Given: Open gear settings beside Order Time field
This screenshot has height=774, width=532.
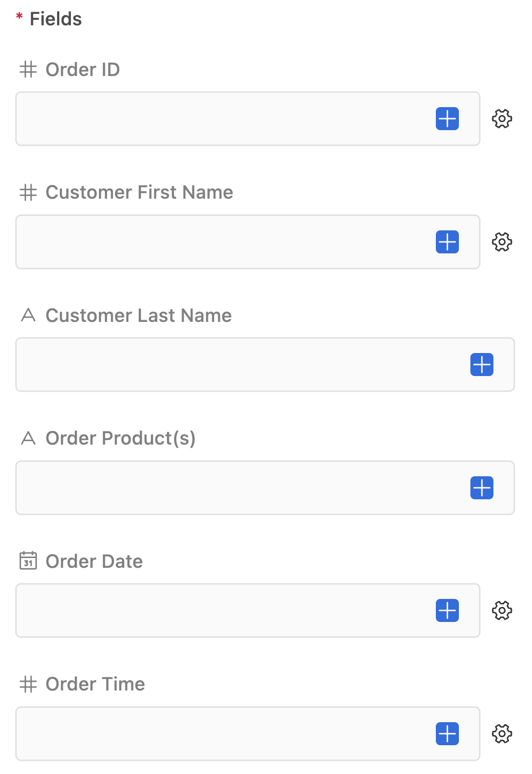Looking at the screenshot, I should [502, 734].
